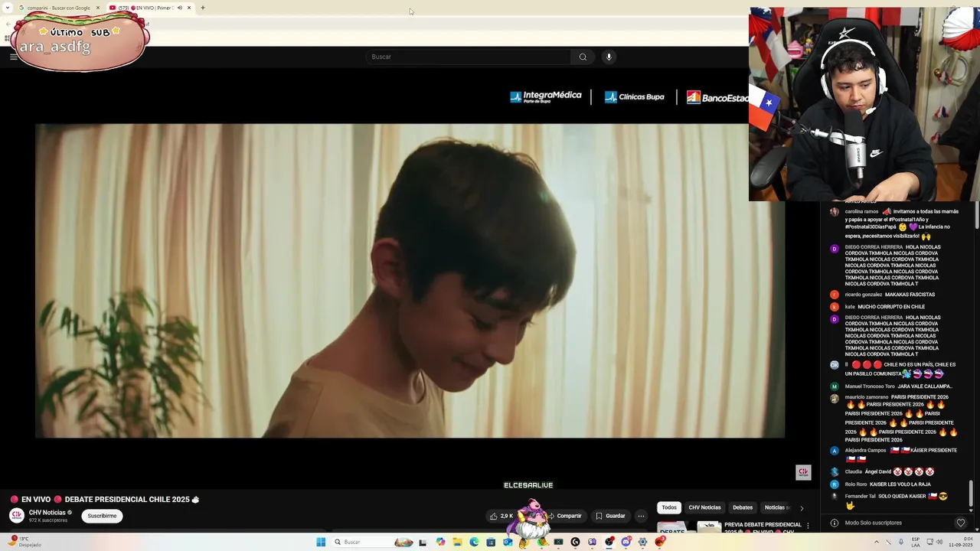The height and width of the screenshot is (551, 980).
Task: Click the heart reaction in chat
Action: click(x=961, y=523)
